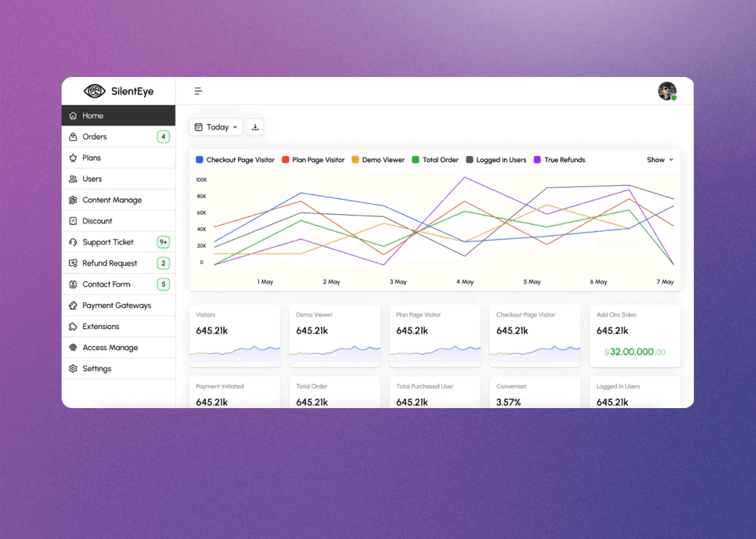Click the Extensions puzzle icon
The image size is (756, 539).
click(73, 327)
